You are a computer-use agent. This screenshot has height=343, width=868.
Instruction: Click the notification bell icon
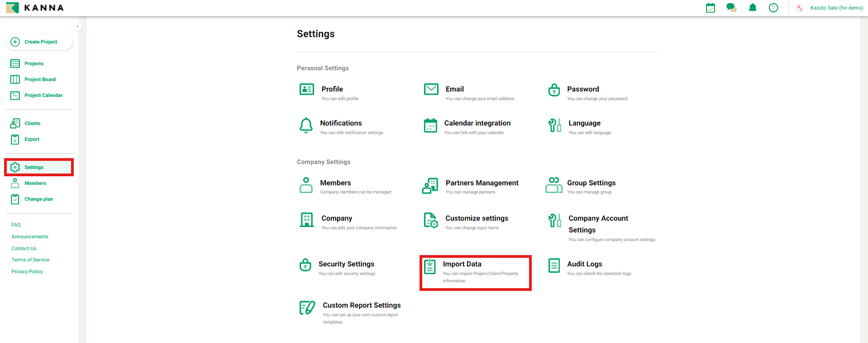(753, 8)
